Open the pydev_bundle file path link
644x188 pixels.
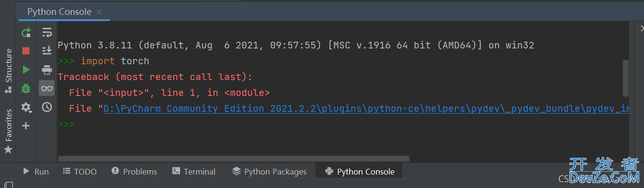coord(366,109)
